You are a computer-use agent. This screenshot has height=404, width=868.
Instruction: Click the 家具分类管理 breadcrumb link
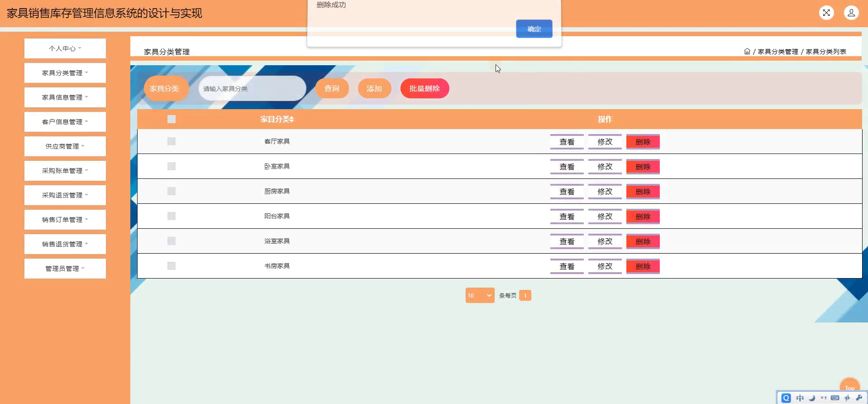[778, 52]
